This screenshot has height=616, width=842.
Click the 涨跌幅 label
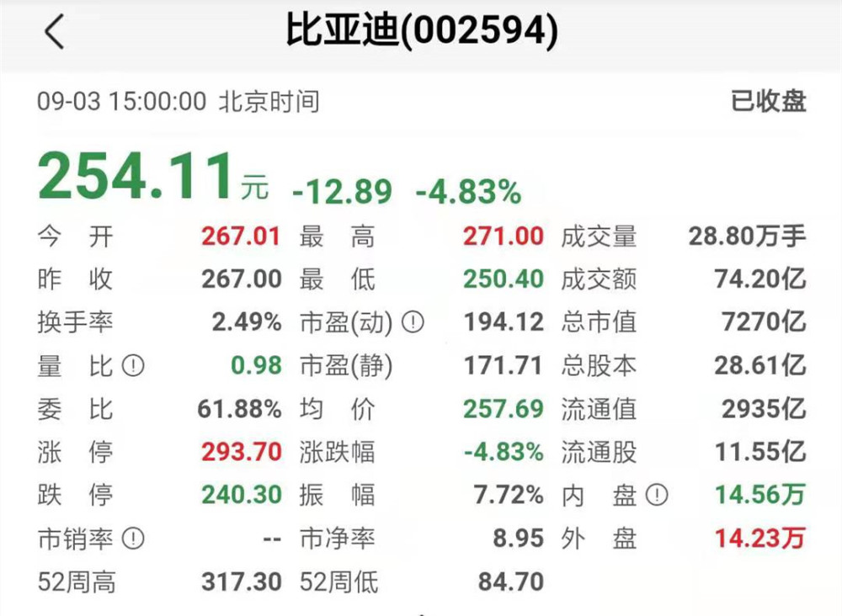pos(338,453)
